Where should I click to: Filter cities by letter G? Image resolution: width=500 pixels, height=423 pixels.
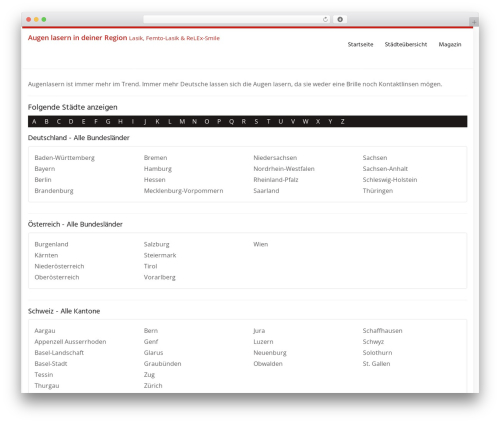pos(108,122)
